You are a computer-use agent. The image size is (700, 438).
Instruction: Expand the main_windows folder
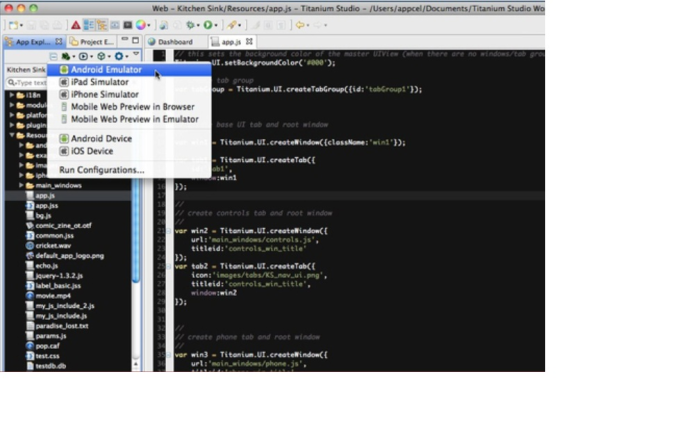pos(21,185)
